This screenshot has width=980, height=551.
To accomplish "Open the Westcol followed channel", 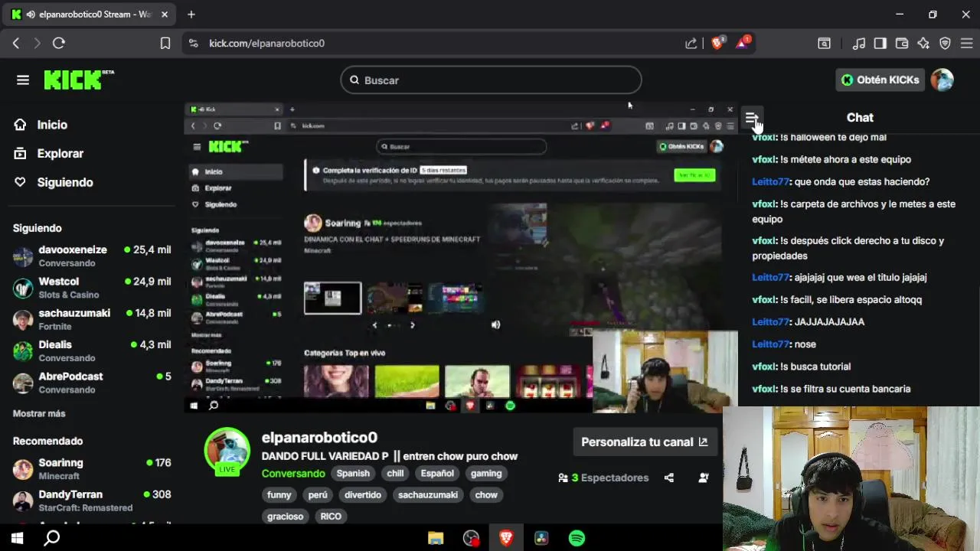I will tap(92, 288).
